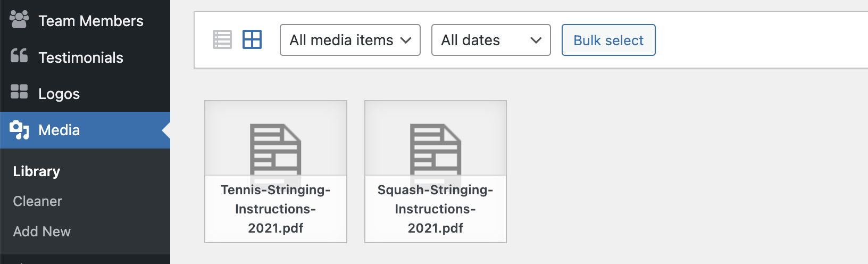Switch to grid view icon
This screenshot has width=868, height=264.
[252, 40]
